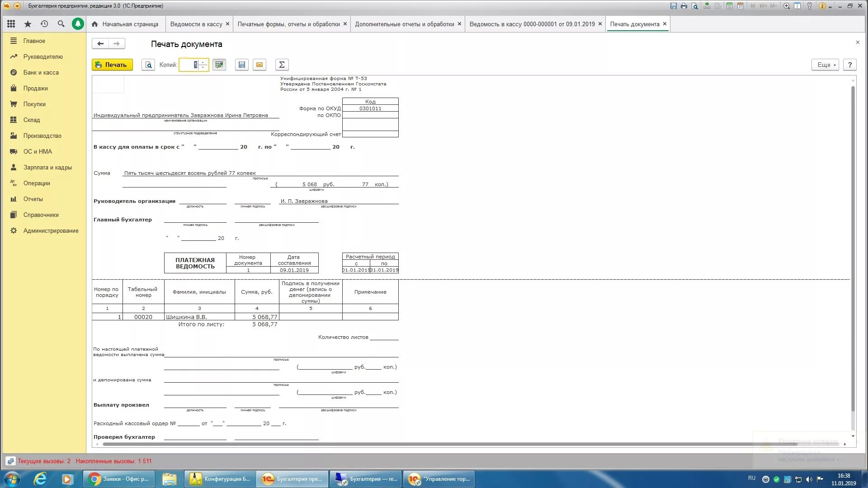Open Заявки Chrome window from taskbar
This screenshot has width=868, height=488.
click(x=119, y=479)
